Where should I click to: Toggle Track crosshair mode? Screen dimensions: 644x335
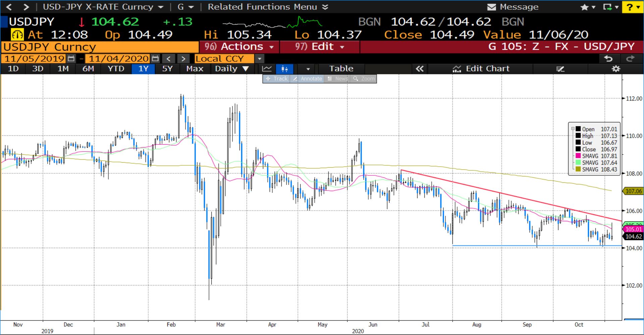pos(277,79)
